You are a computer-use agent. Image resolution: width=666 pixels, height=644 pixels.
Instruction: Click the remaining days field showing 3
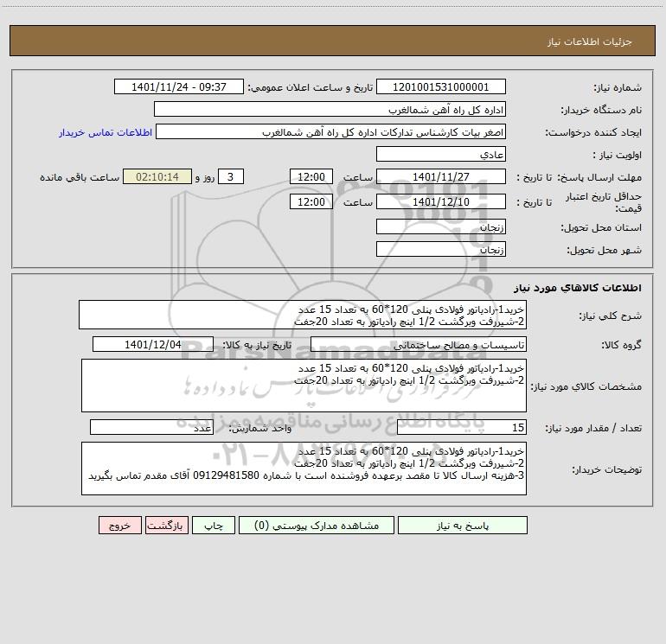(231, 176)
